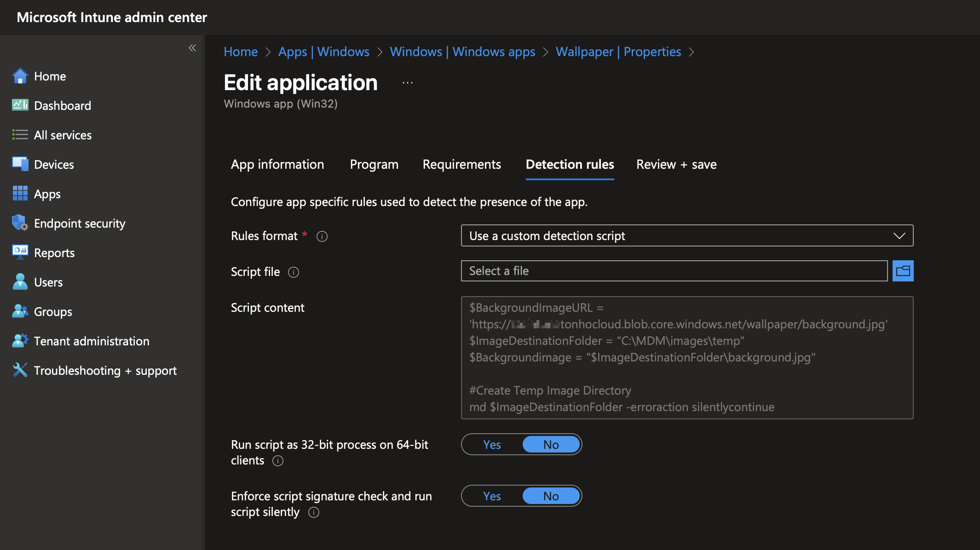Collapse the sidebar with double-chevron icon
980x550 pixels.
tap(192, 48)
